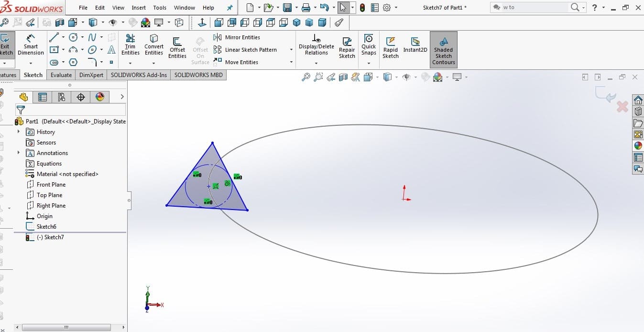This screenshot has height=332, width=644.
Task: Open the DisplayManager tab icon
Action: [100, 97]
